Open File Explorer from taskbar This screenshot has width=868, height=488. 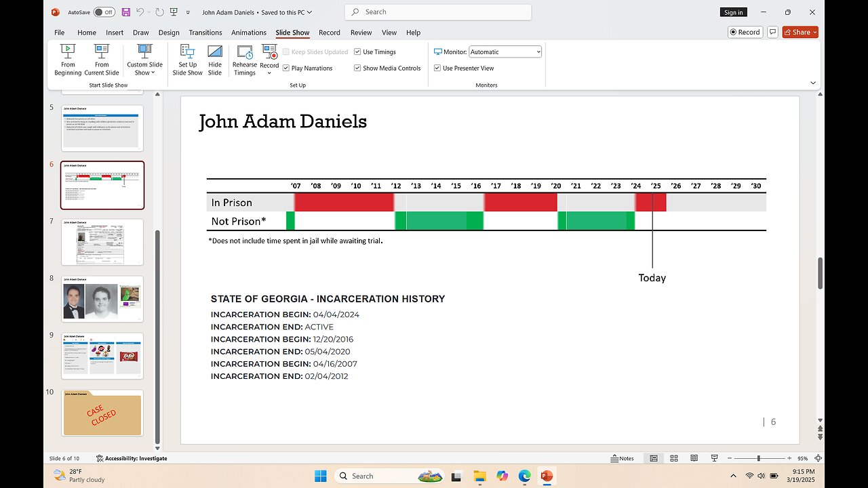tap(479, 476)
